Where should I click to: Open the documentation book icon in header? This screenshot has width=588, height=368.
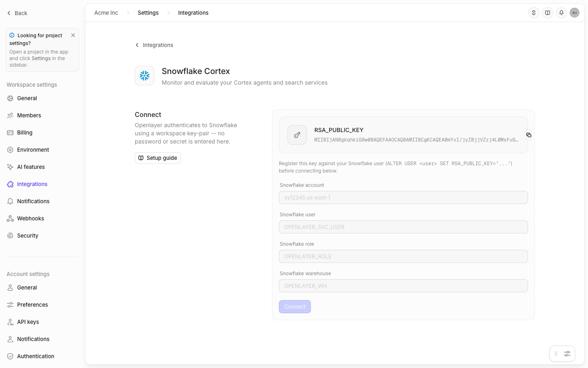548,13
